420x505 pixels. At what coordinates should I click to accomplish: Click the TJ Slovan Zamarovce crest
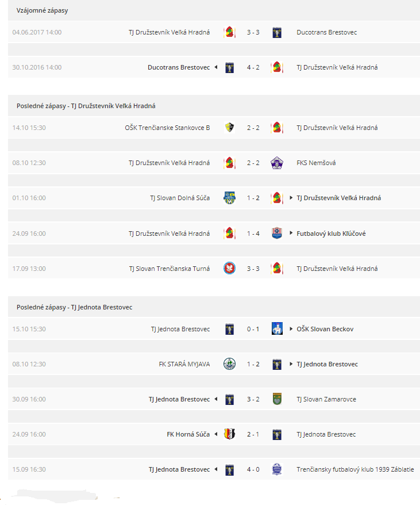277,399
